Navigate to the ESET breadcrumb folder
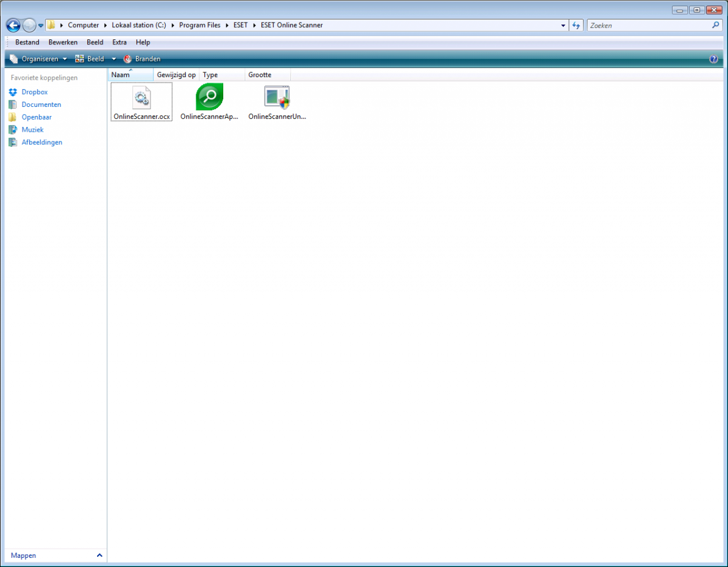Image resolution: width=728 pixels, height=567 pixels. (x=240, y=25)
